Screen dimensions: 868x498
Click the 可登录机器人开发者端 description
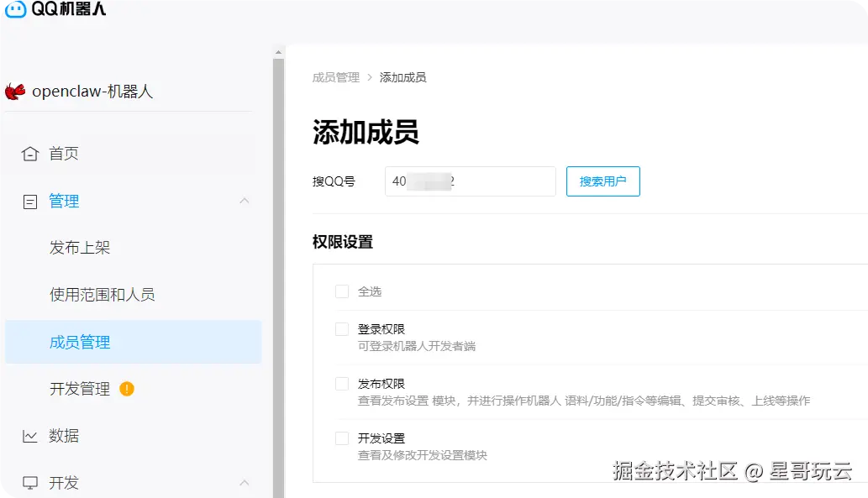416,346
